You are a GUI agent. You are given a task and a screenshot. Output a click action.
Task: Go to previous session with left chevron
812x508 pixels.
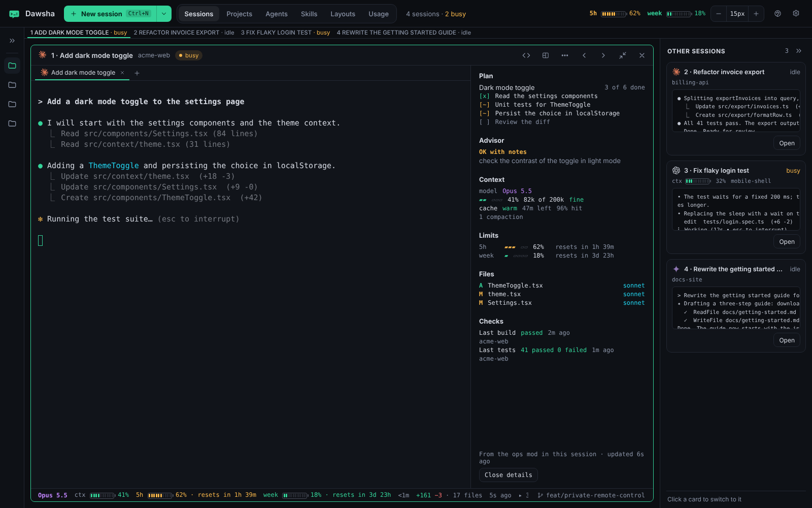pos(584,55)
